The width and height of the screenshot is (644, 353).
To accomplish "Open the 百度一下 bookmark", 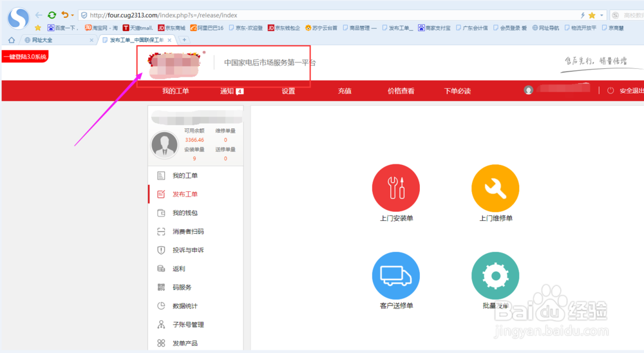I will (62, 28).
